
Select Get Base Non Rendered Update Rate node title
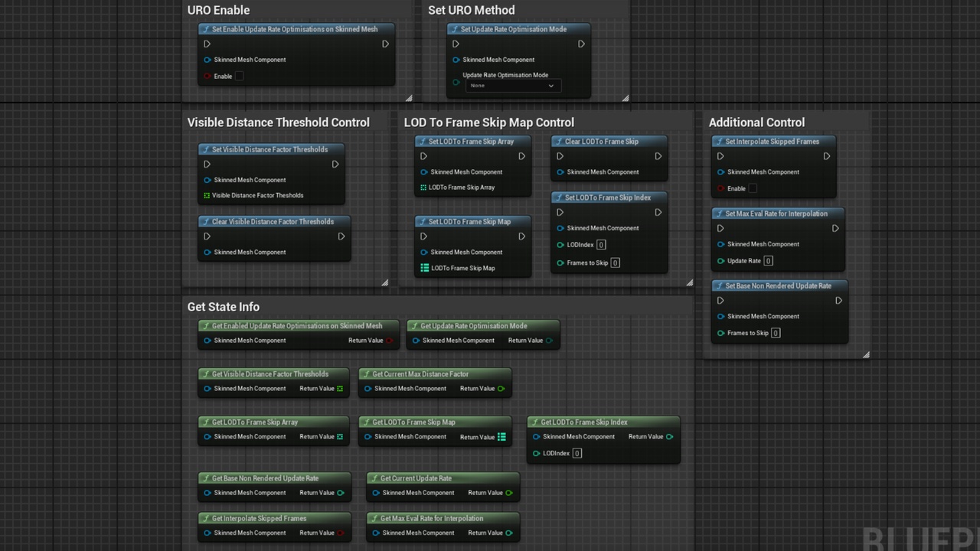[x=265, y=478]
